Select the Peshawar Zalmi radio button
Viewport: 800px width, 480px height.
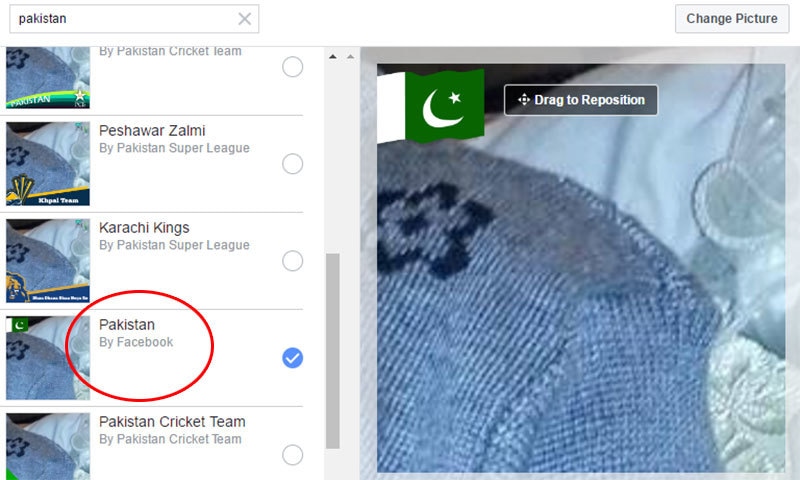click(x=292, y=164)
